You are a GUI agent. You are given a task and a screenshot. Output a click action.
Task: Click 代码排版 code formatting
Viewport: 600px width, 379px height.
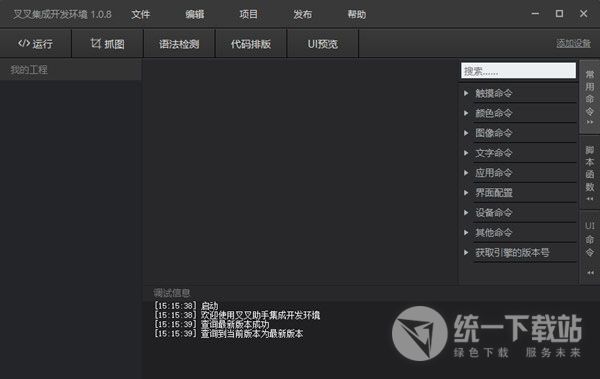(251, 44)
